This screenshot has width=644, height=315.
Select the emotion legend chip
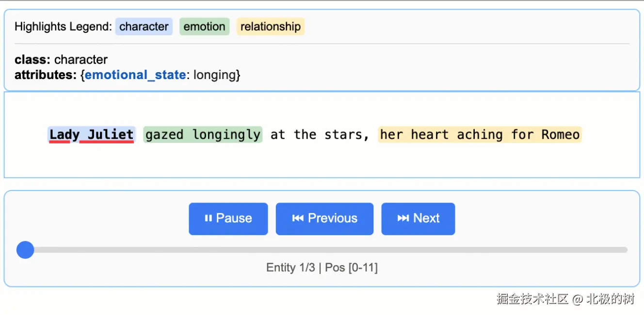[204, 27]
